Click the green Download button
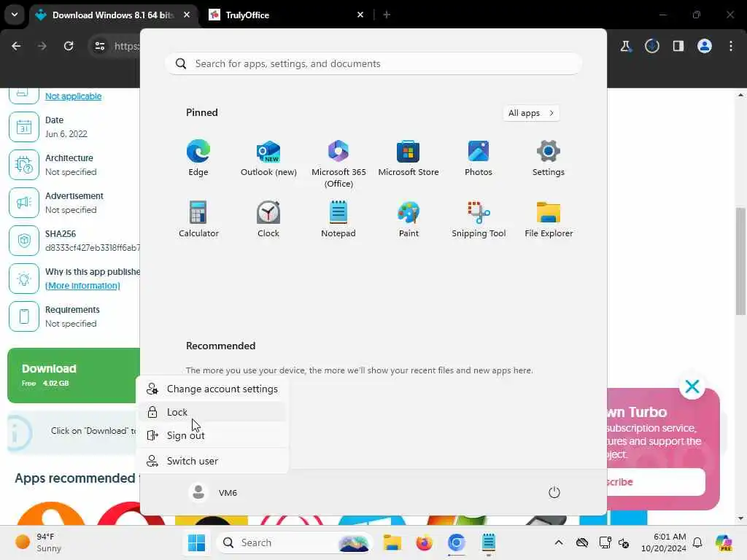 tap(74, 376)
